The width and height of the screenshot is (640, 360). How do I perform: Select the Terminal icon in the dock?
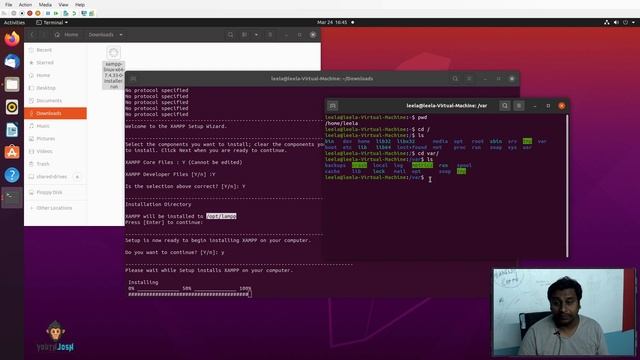12,198
